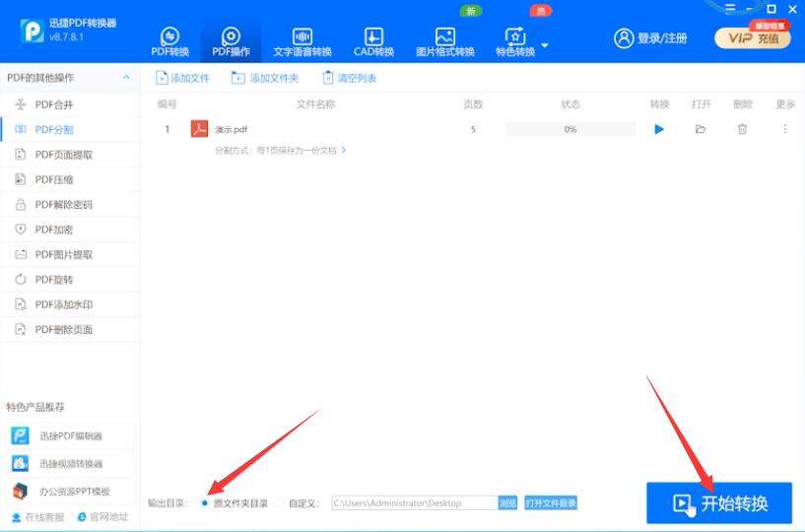The height and width of the screenshot is (532, 805).
Task: Select the 自定义 radio button
Action: [x=280, y=503]
